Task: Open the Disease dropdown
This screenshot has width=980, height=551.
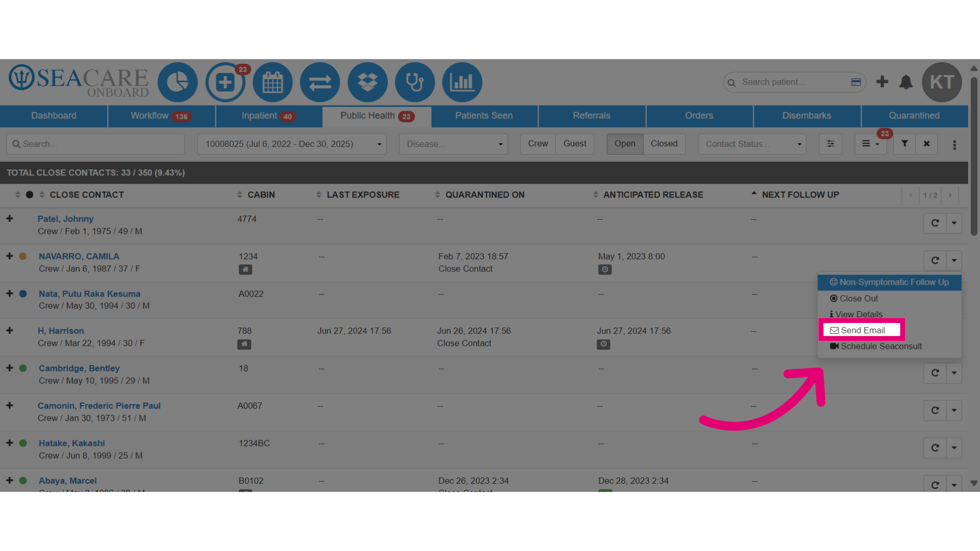Action: click(453, 144)
